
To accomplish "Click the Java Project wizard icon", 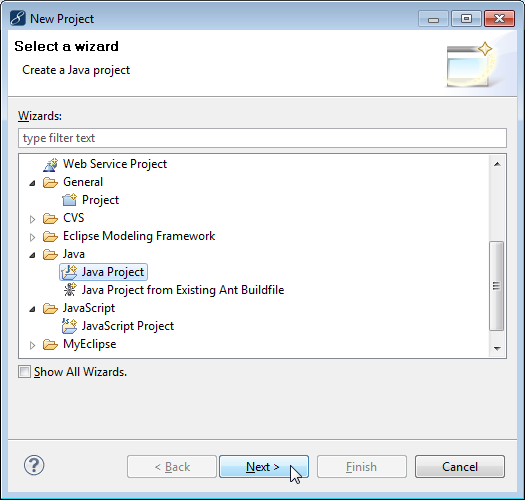I will click(70, 272).
